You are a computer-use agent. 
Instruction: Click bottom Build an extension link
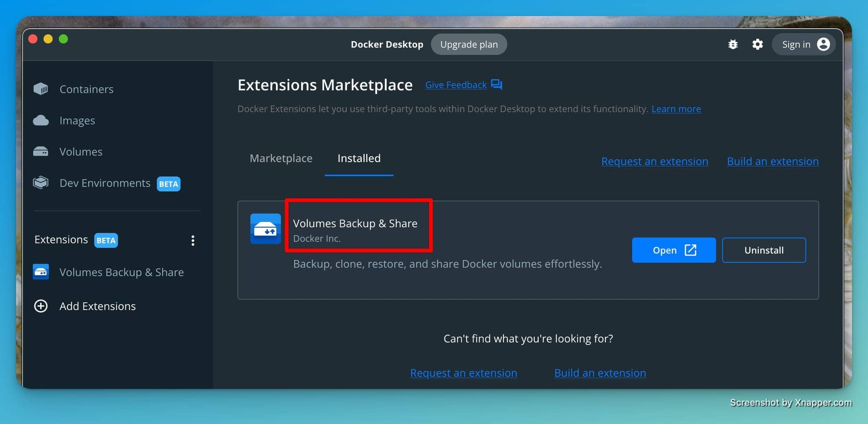tap(600, 373)
